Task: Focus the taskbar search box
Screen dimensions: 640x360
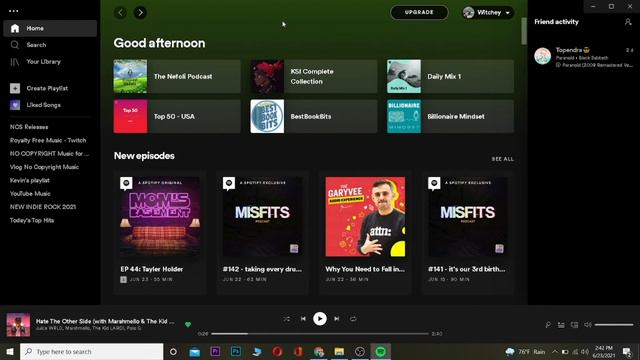Action: (92, 351)
